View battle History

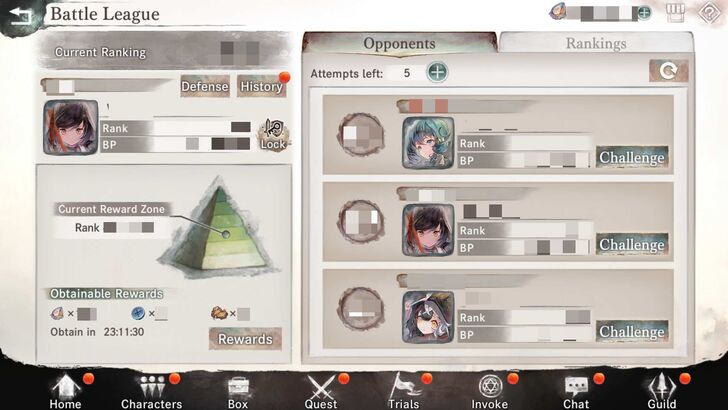(x=261, y=86)
